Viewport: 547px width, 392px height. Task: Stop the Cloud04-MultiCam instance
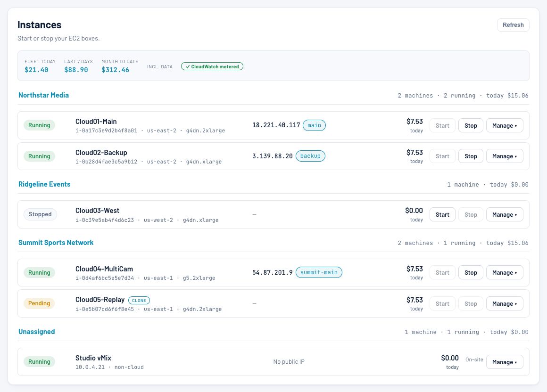pyautogui.click(x=470, y=272)
